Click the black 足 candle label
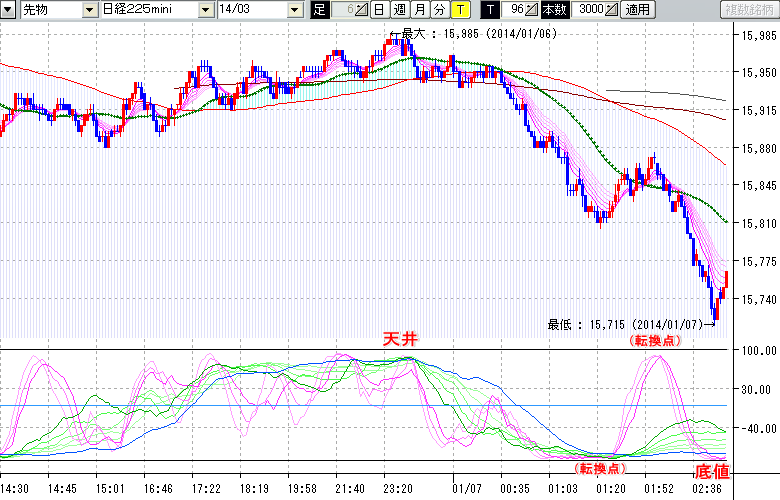The height and width of the screenshot is (500, 780). [x=319, y=10]
